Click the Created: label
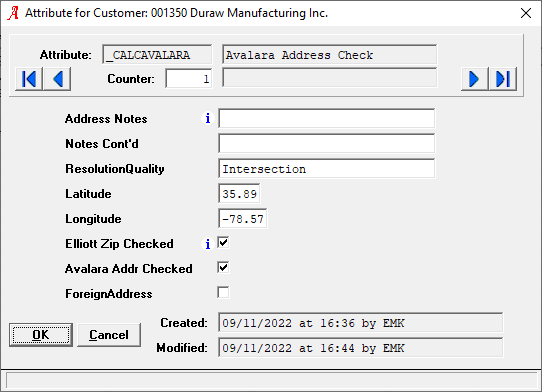542x392 pixels. (x=184, y=323)
